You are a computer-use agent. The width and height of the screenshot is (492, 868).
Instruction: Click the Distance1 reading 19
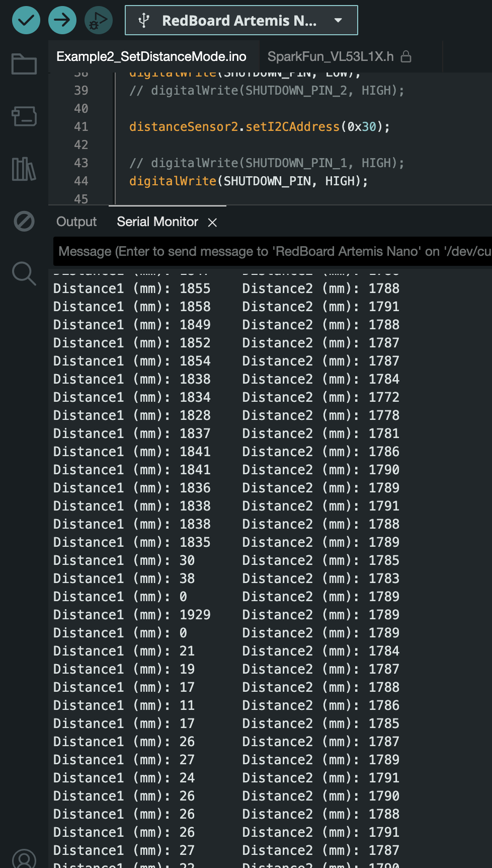[x=187, y=669]
